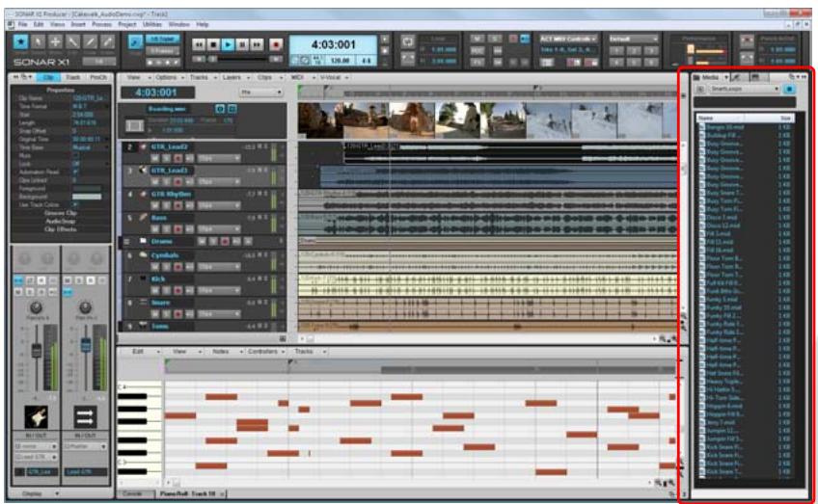Click the large 4:03:001 time display
Image resolution: width=818 pixels, height=504 pixels.
tap(334, 45)
